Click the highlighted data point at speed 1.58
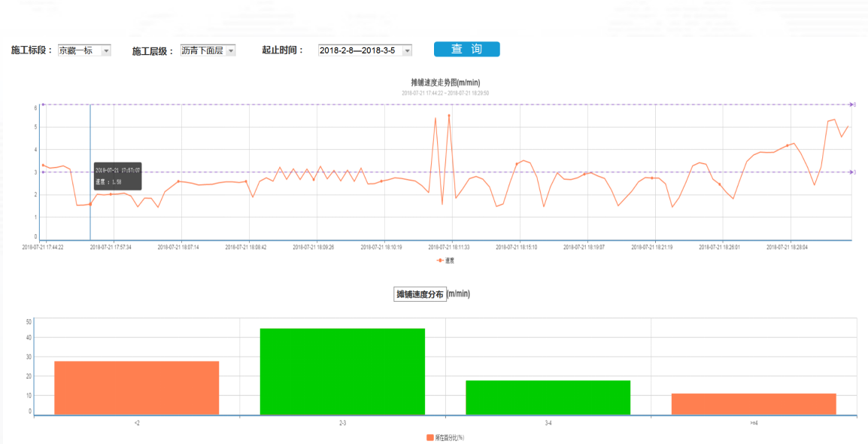868x444 pixels. [x=90, y=204]
